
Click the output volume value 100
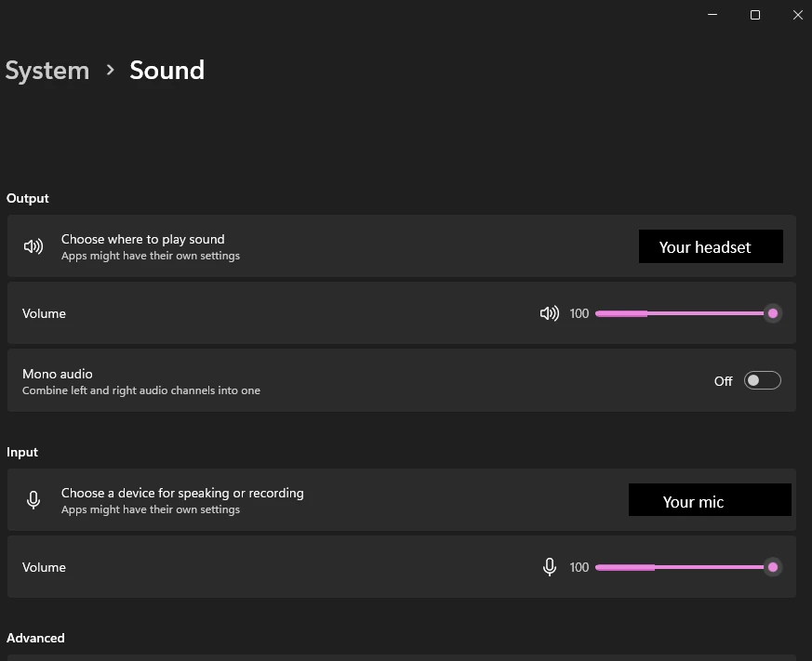[579, 313]
